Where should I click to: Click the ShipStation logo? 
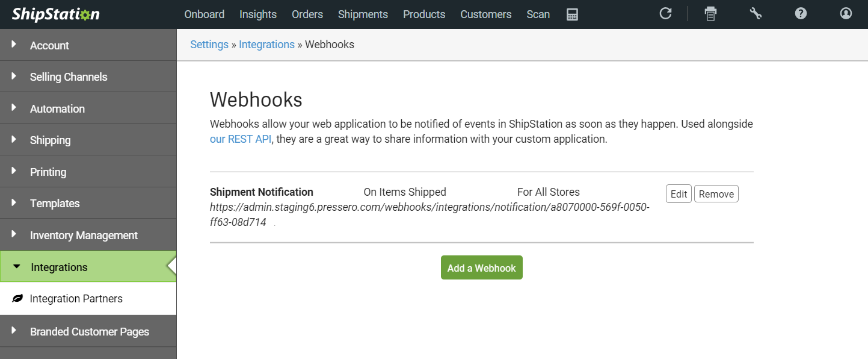[55, 14]
